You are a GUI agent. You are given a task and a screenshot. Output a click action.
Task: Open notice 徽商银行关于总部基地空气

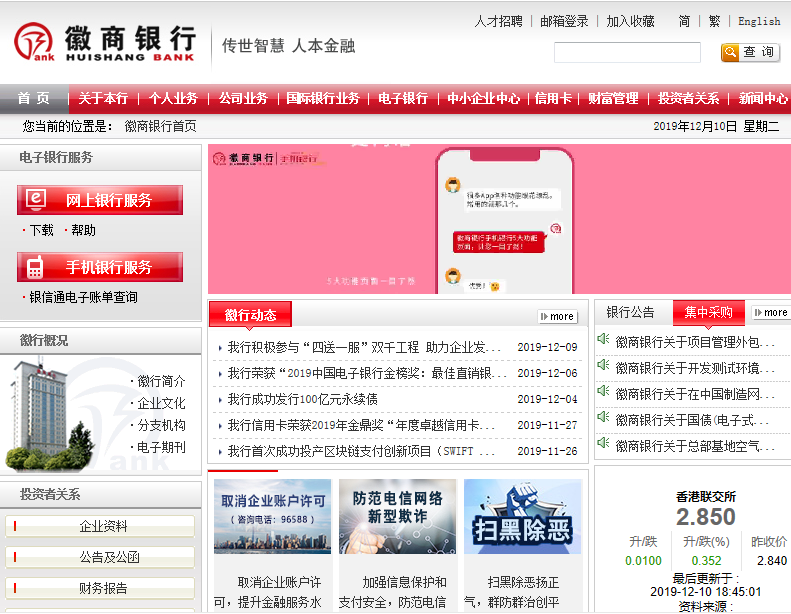click(695, 446)
